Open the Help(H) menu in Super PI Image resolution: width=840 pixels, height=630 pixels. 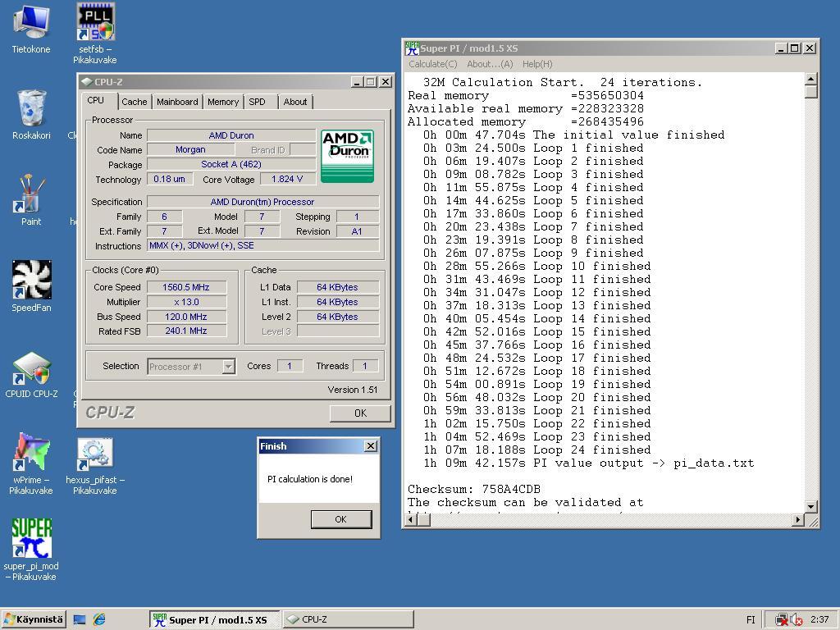[537, 64]
